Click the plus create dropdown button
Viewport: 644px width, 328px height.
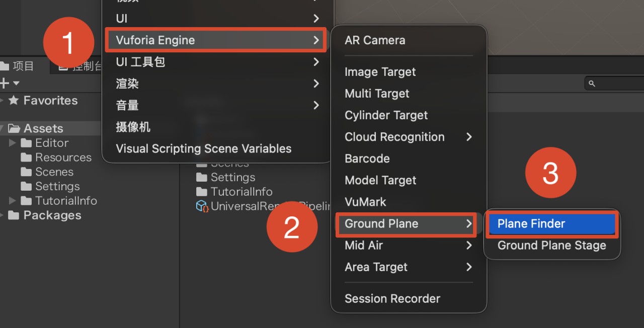pos(10,83)
